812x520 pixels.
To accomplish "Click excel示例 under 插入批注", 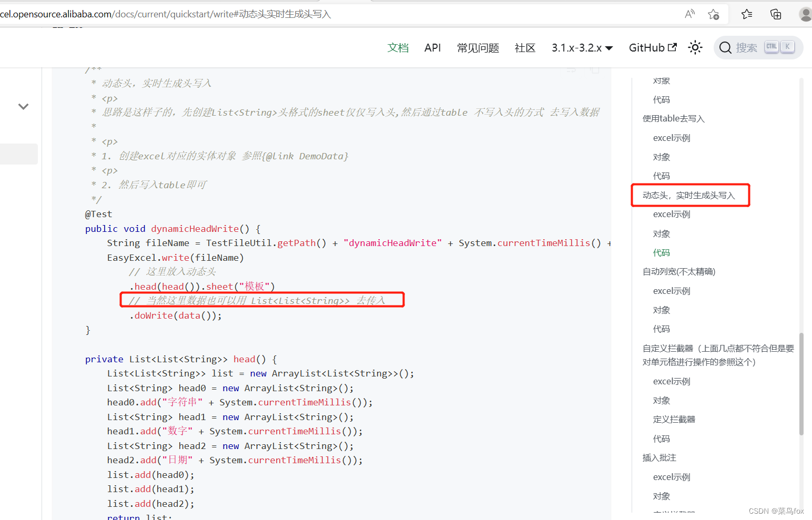I will tap(672, 477).
